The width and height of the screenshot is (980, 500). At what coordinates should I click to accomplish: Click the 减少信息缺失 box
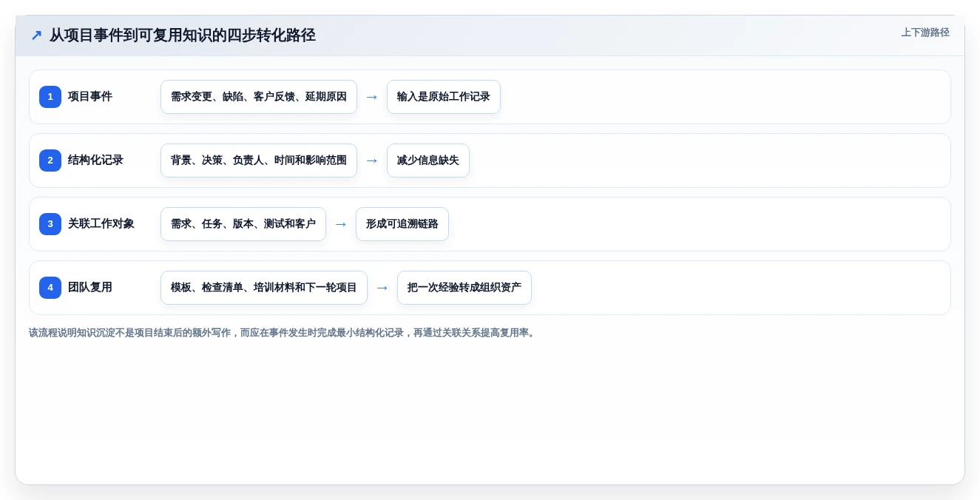click(428, 161)
